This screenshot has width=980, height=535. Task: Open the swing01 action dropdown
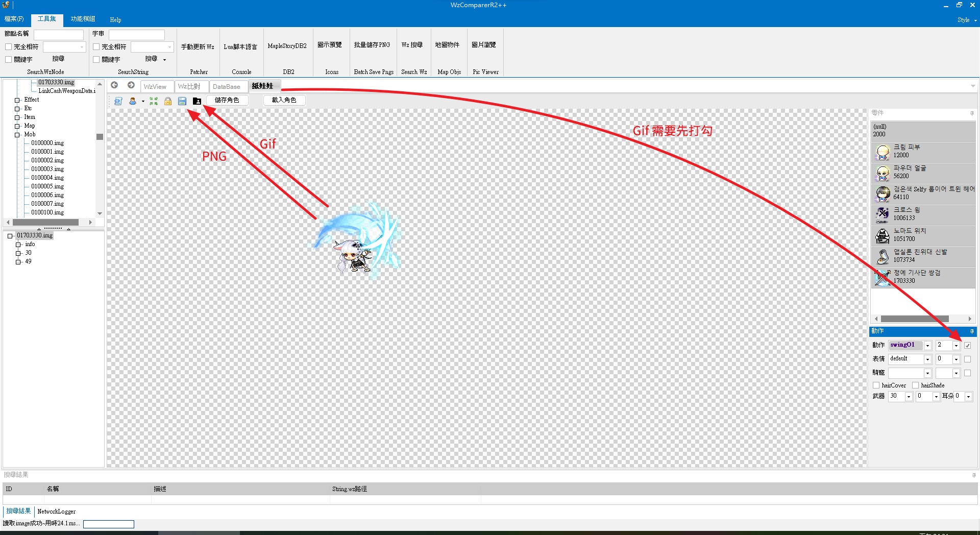pos(927,346)
